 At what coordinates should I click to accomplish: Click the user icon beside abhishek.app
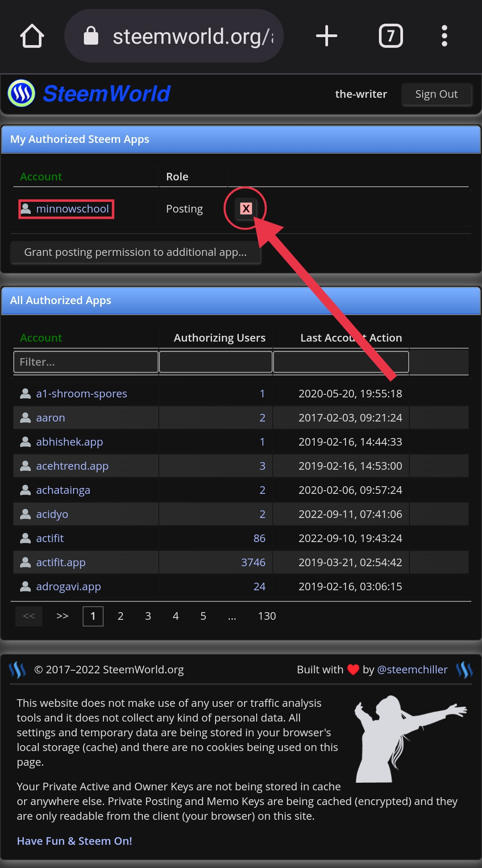[x=25, y=442]
